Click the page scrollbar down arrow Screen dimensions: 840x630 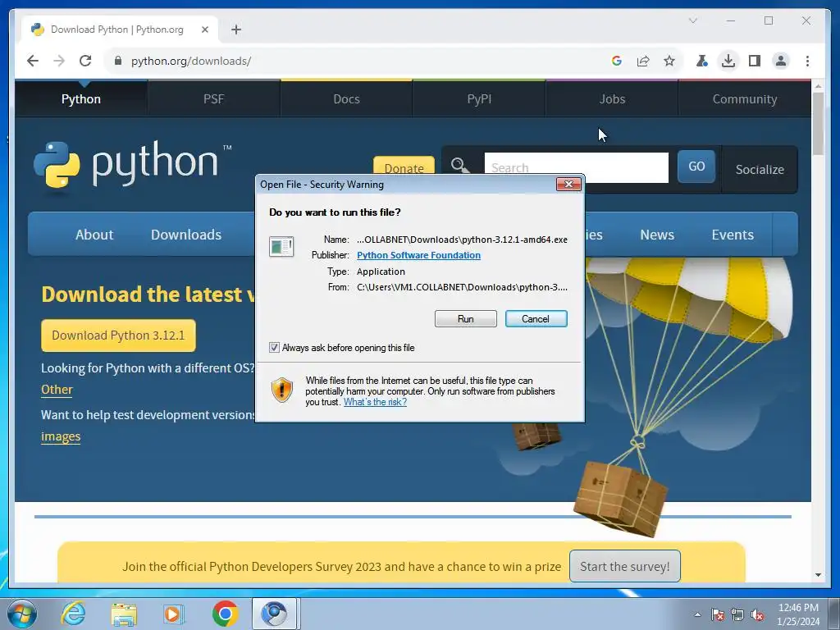[x=818, y=575]
